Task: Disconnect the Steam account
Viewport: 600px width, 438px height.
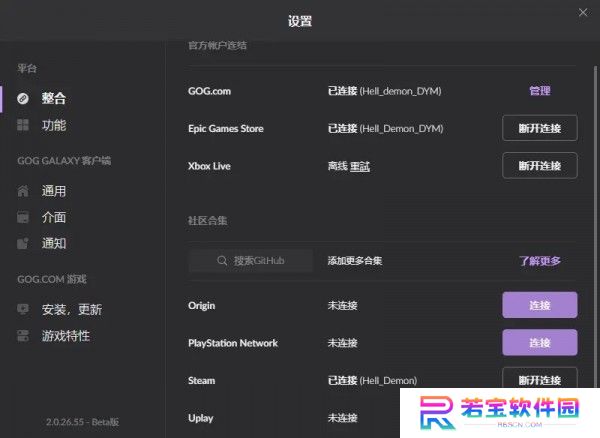Action: [540, 378]
